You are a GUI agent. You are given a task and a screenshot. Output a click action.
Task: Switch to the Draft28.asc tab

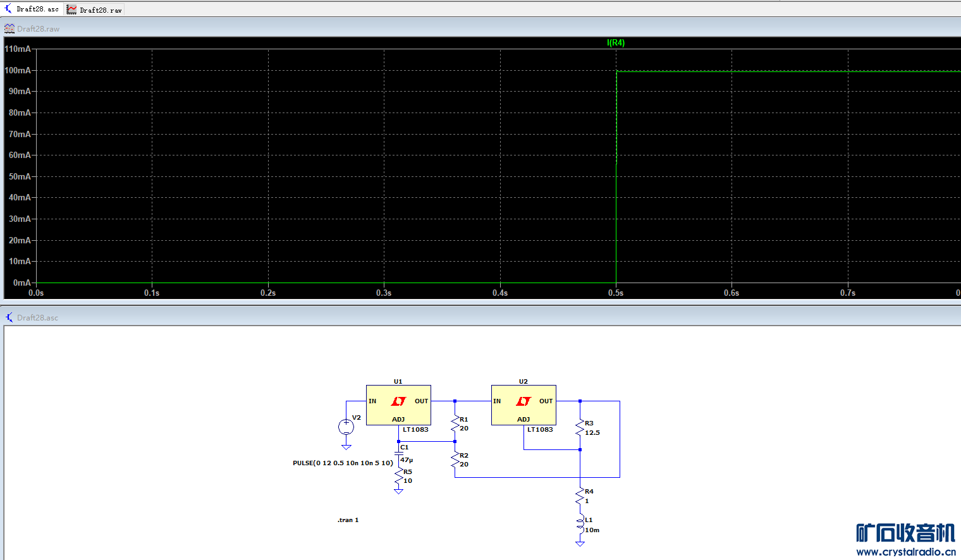point(32,9)
